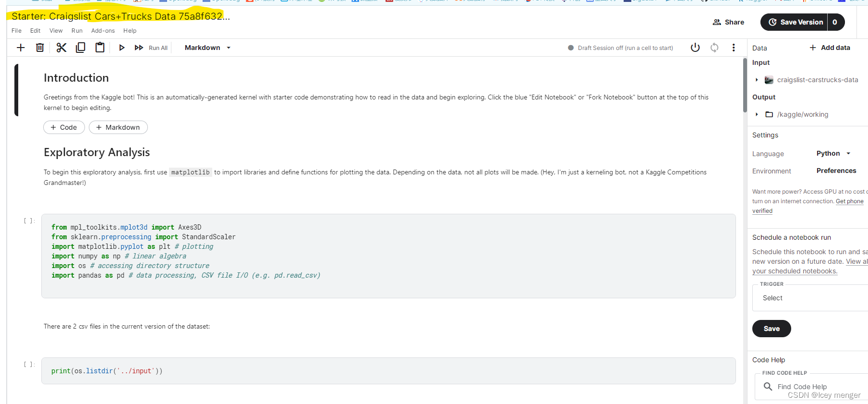Select the imports code cell
Viewport: 868px width, 404px height.
(388, 256)
